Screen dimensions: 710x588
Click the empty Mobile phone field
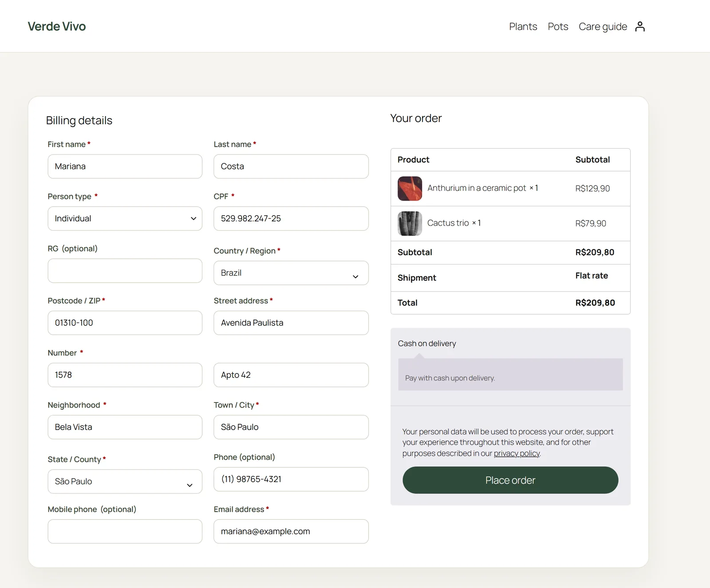125,531
